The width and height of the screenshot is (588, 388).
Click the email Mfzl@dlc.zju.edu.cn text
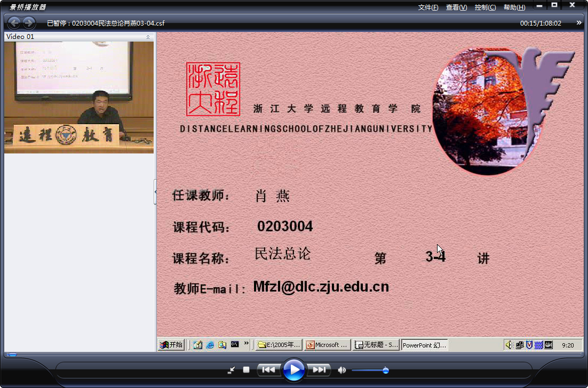point(321,287)
